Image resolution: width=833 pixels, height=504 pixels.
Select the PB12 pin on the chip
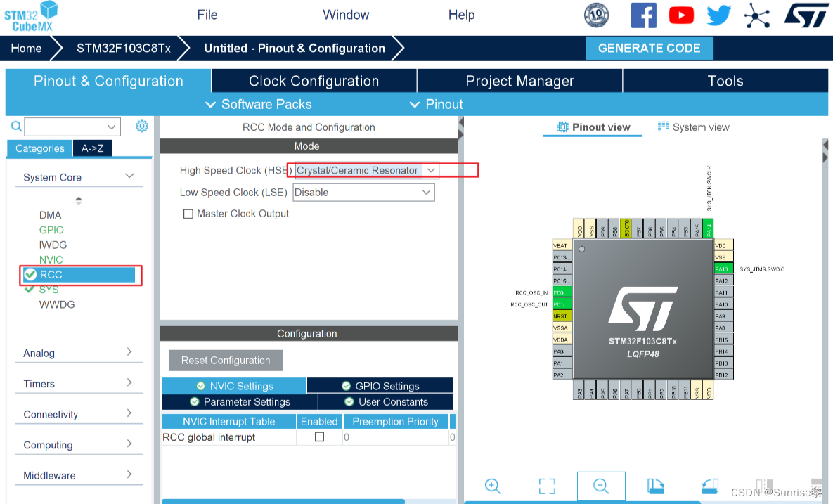point(723,375)
